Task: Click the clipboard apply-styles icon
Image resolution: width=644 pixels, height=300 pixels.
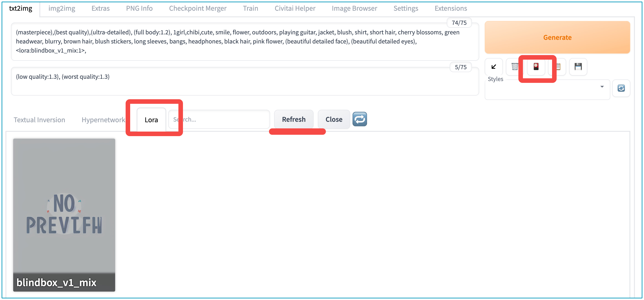Action: 558,66
